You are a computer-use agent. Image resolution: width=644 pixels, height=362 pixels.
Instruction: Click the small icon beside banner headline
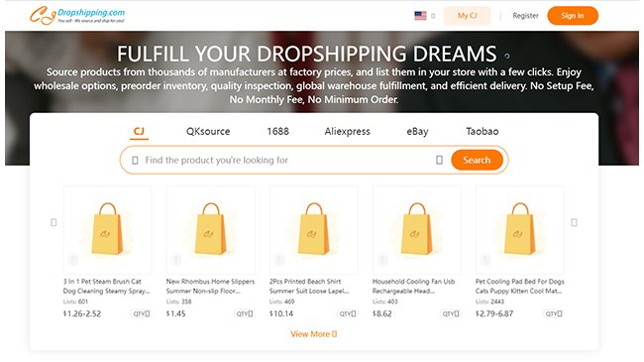click(507, 56)
